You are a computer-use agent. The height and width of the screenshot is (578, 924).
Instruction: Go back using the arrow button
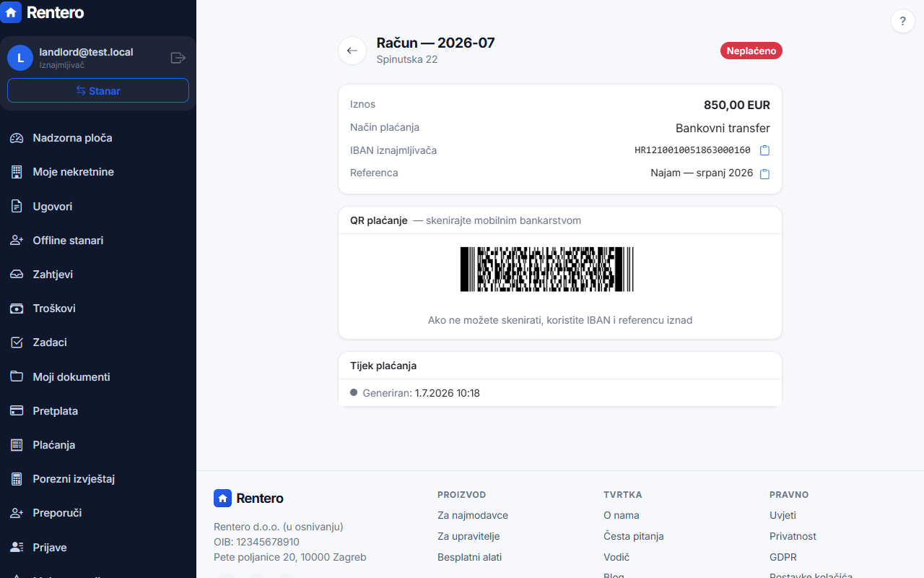pos(352,51)
